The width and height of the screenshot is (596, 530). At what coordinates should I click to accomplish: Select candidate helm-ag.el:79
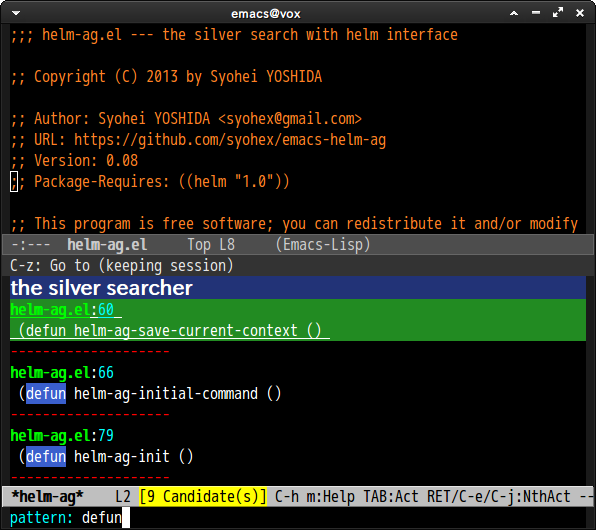[62, 435]
